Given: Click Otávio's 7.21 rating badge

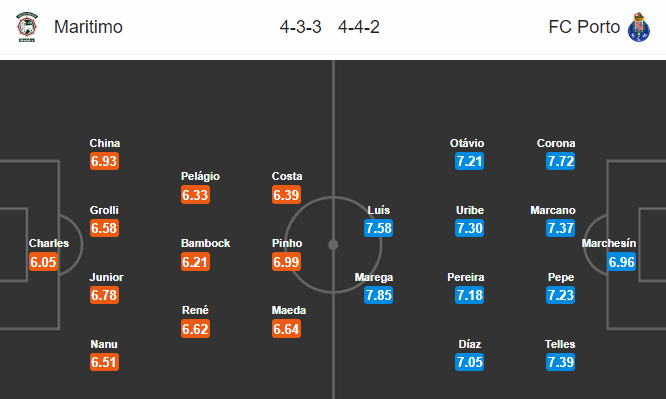Looking at the screenshot, I should coord(469,161).
